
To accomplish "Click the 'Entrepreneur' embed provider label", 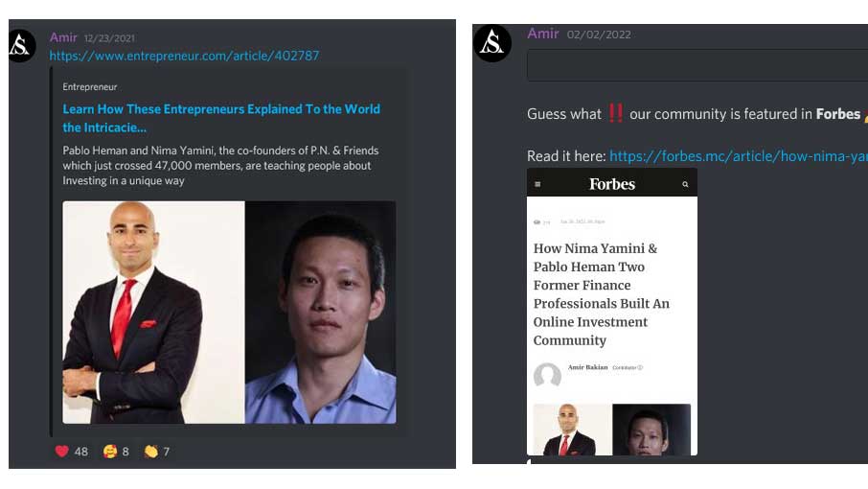I will 90,87.
